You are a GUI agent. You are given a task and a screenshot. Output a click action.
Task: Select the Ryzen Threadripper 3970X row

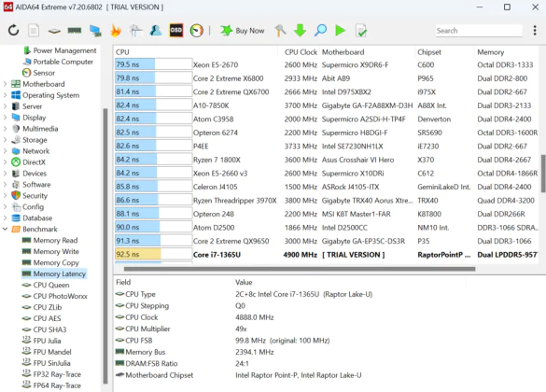tap(326, 201)
